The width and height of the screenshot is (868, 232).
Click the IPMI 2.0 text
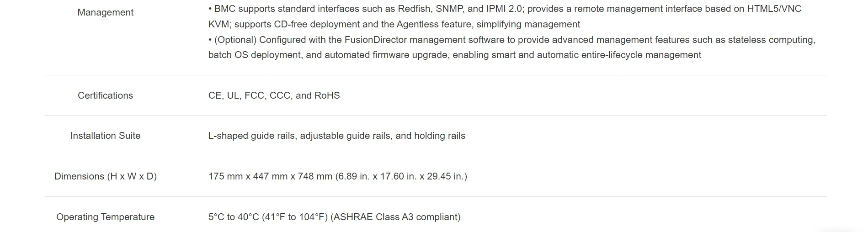pos(504,9)
